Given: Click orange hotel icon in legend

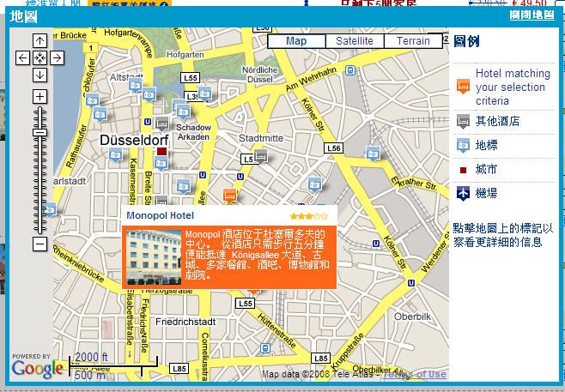Looking at the screenshot, I should (x=463, y=87).
